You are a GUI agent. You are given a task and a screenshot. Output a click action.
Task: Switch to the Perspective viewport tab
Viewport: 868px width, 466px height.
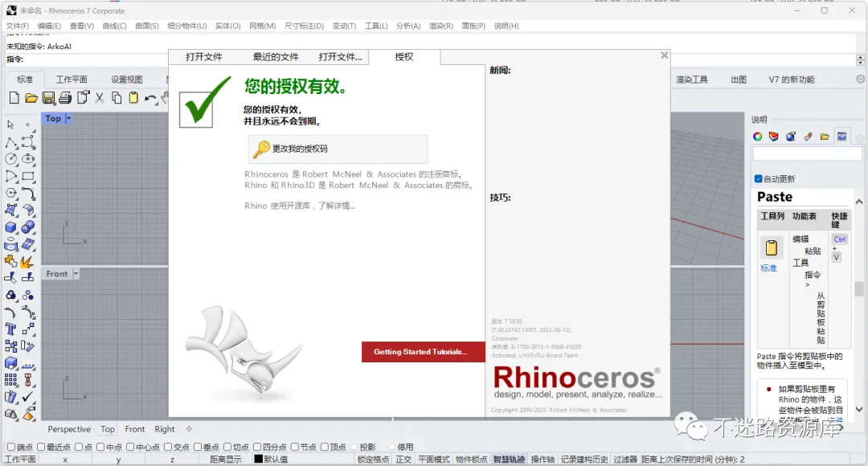pyautogui.click(x=69, y=429)
